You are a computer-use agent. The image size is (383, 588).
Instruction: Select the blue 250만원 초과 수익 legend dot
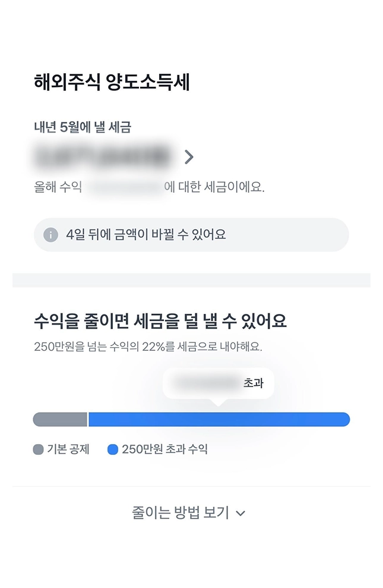[113, 449]
